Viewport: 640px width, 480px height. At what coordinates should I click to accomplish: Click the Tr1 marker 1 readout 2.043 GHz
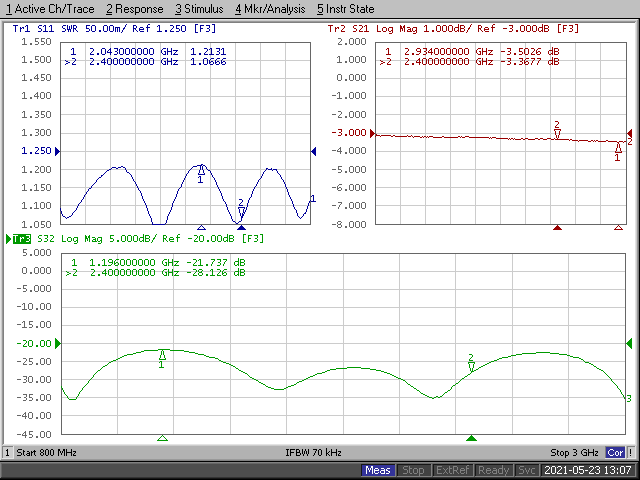click(x=133, y=52)
